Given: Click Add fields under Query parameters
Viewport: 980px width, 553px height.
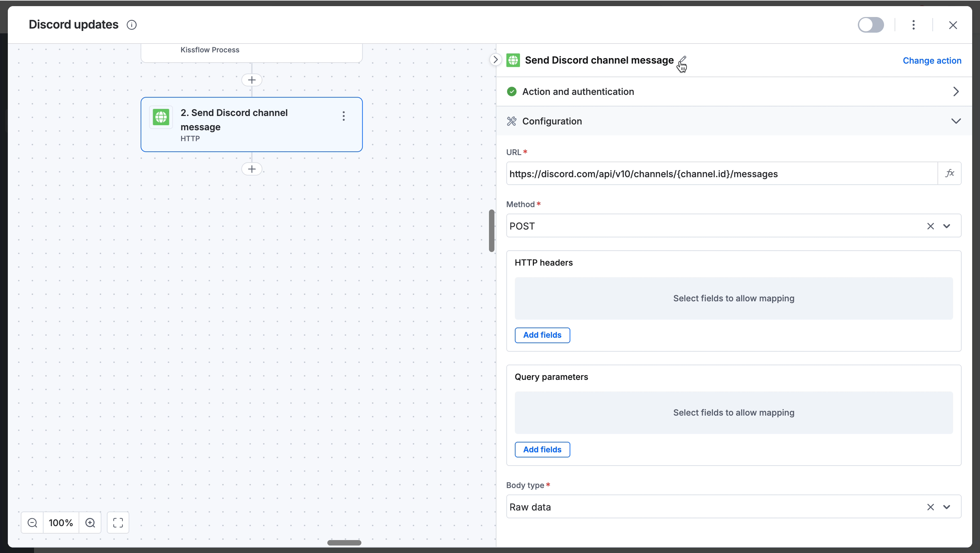Looking at the screenshot, I should tap(542, 450).
